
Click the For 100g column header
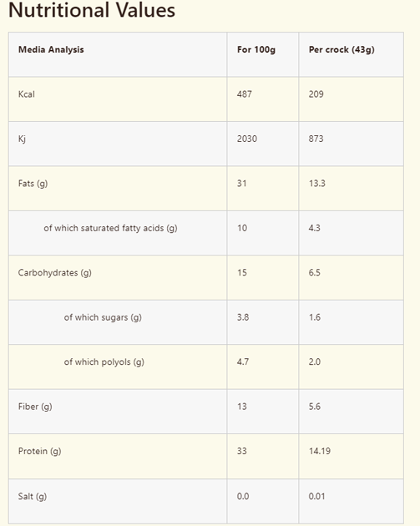[x=256, y=49]
